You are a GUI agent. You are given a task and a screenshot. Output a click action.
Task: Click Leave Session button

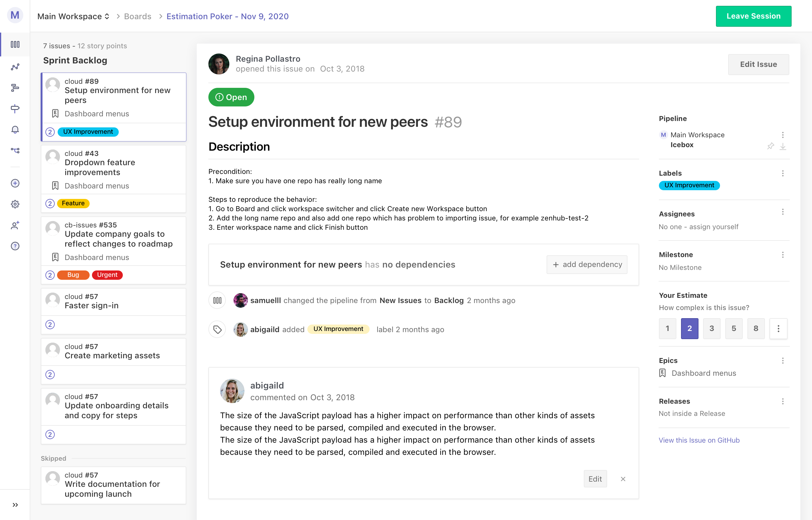(753, 16)
